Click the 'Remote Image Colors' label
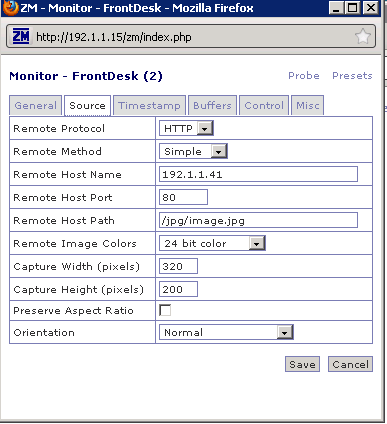 click(75, 244)
